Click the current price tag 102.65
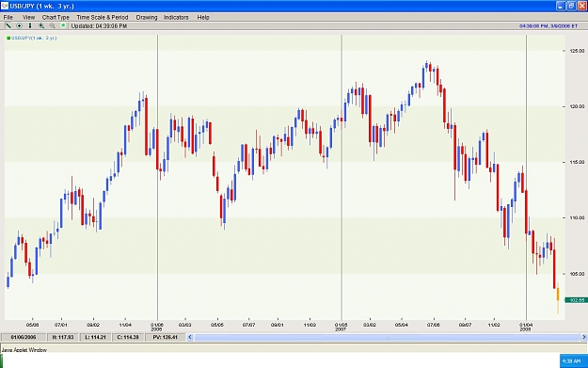 [576, 300]
